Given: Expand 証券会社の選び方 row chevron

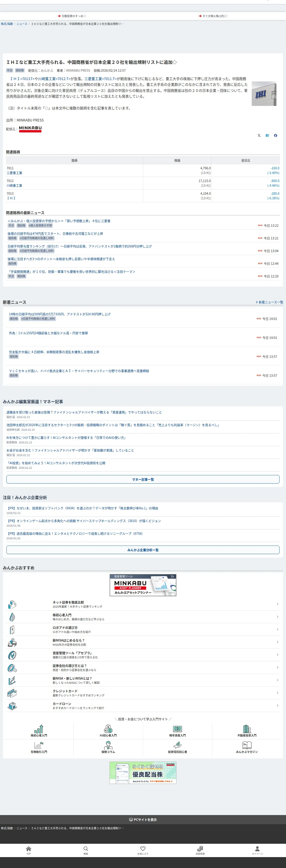Looking at the screenshot, I should pos(277,668).
